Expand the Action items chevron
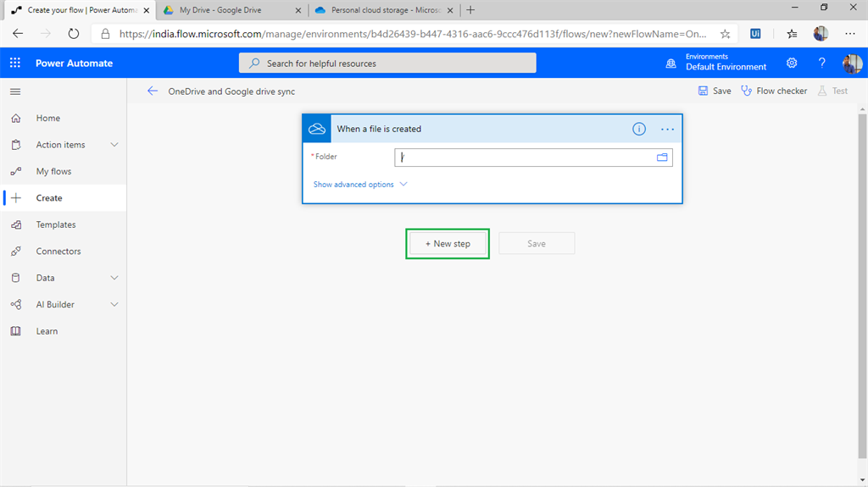This screenshot has width=868, height=487. click(x=114, y=145)
